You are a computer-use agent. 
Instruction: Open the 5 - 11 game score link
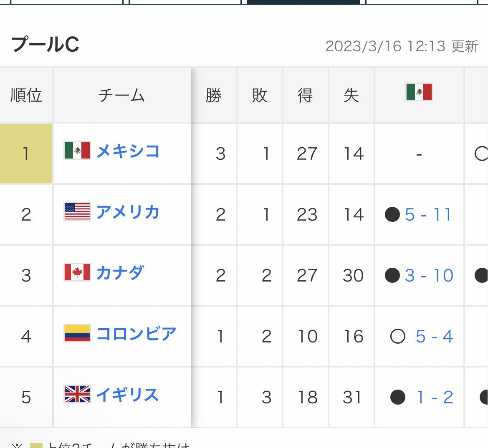tap(428, 214)
